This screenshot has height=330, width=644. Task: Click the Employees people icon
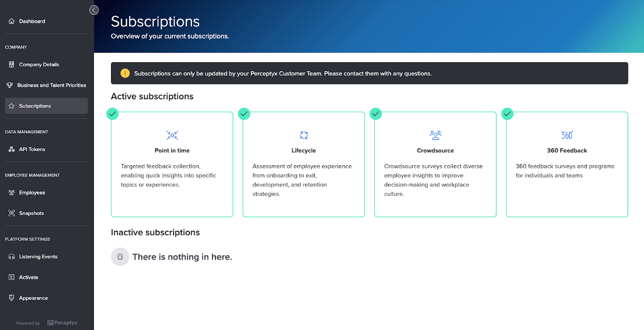12,193
